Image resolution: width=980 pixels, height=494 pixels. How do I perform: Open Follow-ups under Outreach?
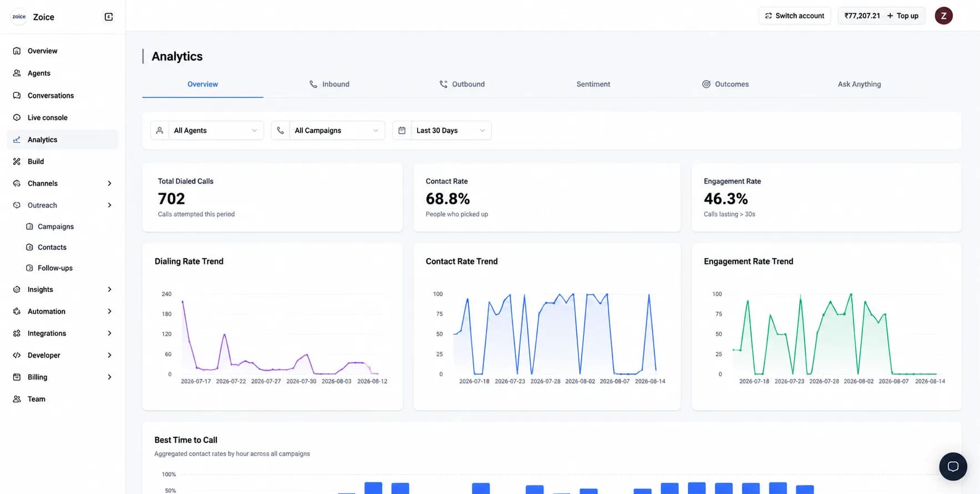55,268
